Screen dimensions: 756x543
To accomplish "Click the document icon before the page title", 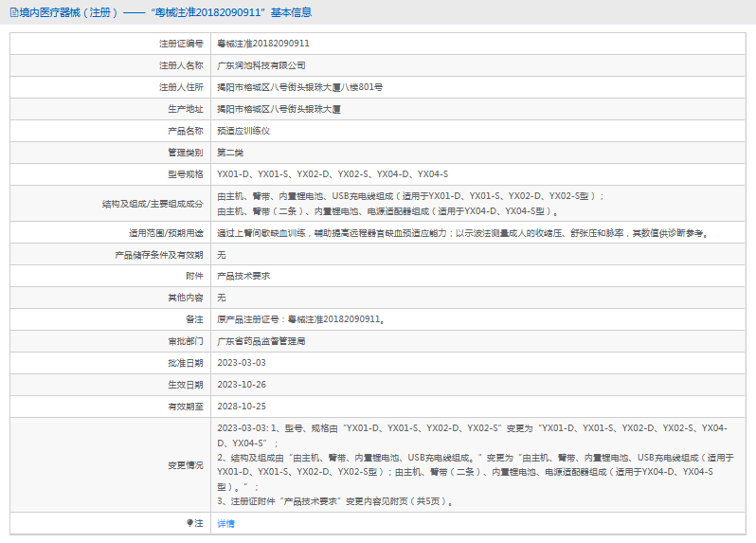I will pos(14,12).
